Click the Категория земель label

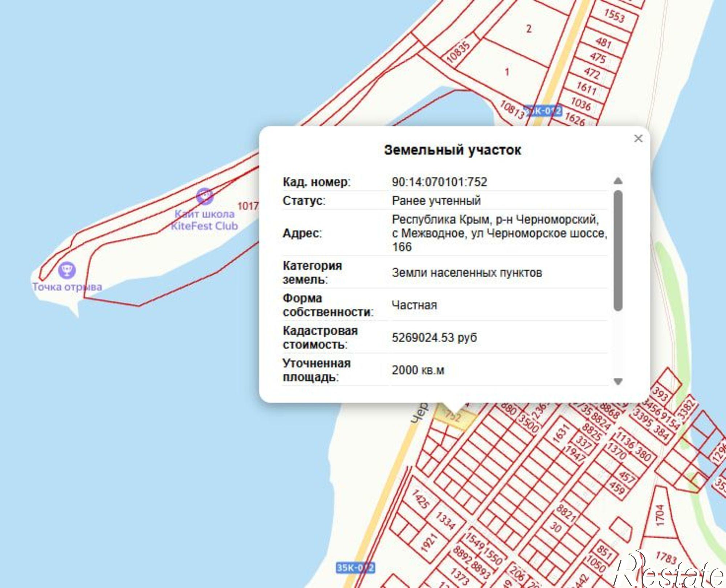312,273
